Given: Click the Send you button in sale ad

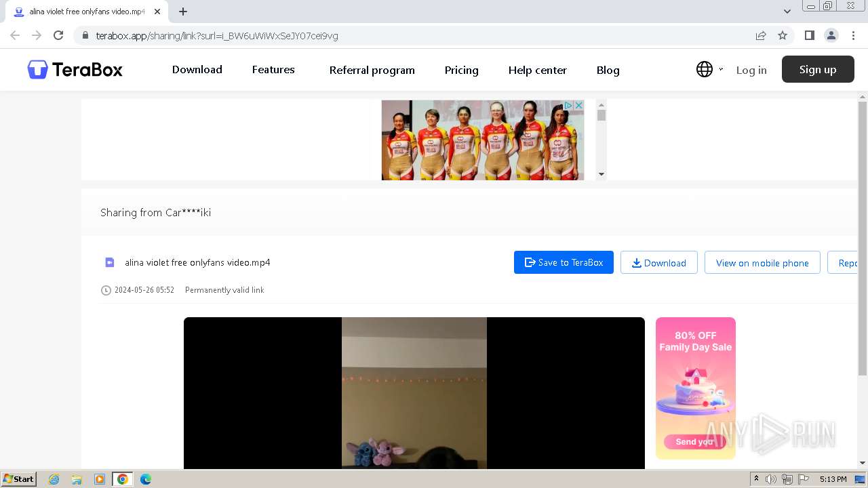Looking at the screenshot, I should tap(694, 441).
